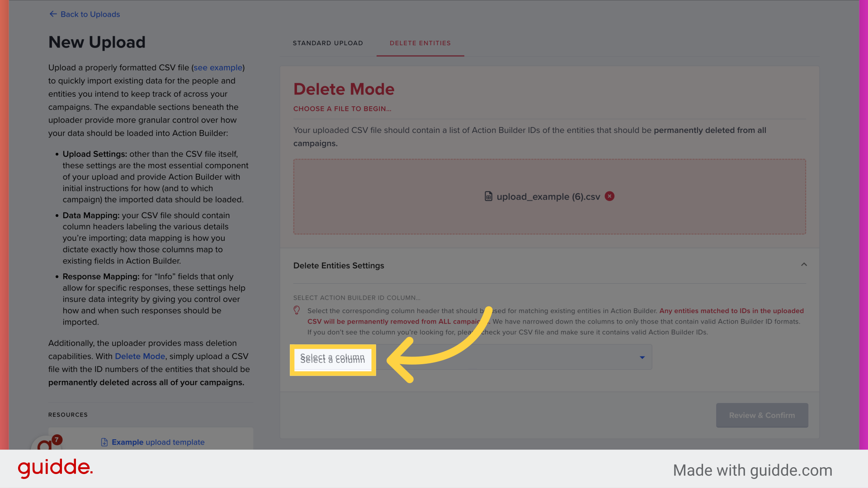Click the CHOOSE A FILE TO BEGIN text

[342, 108]
